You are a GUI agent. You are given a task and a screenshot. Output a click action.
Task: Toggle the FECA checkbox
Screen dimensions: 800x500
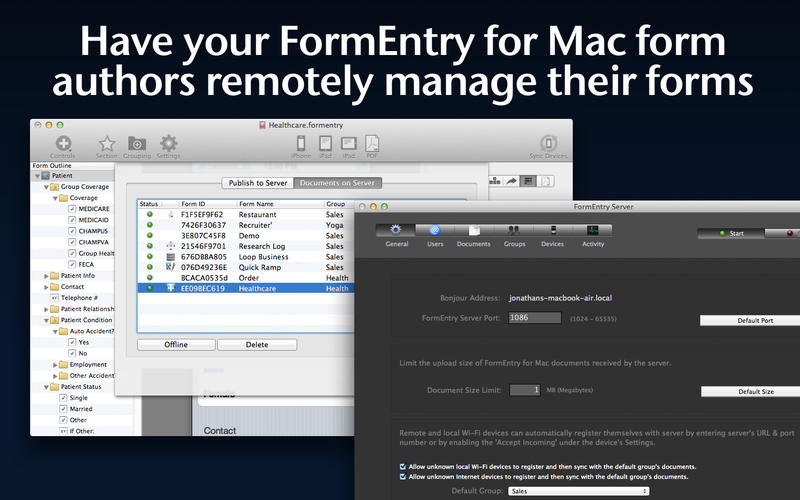72,264
